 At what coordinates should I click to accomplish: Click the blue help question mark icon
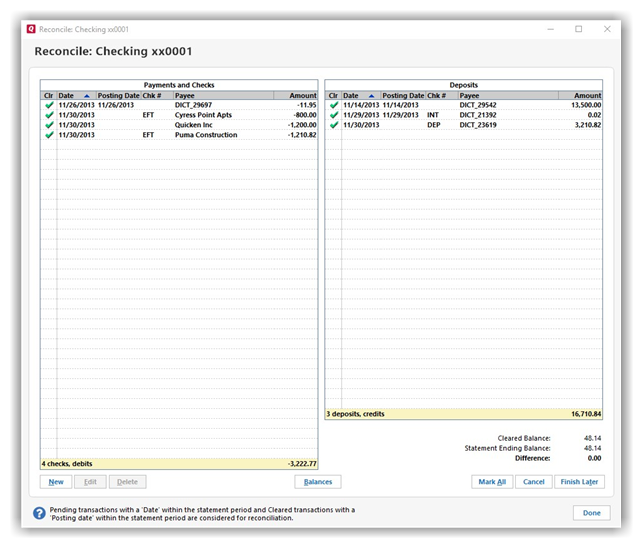coord(39,513)
